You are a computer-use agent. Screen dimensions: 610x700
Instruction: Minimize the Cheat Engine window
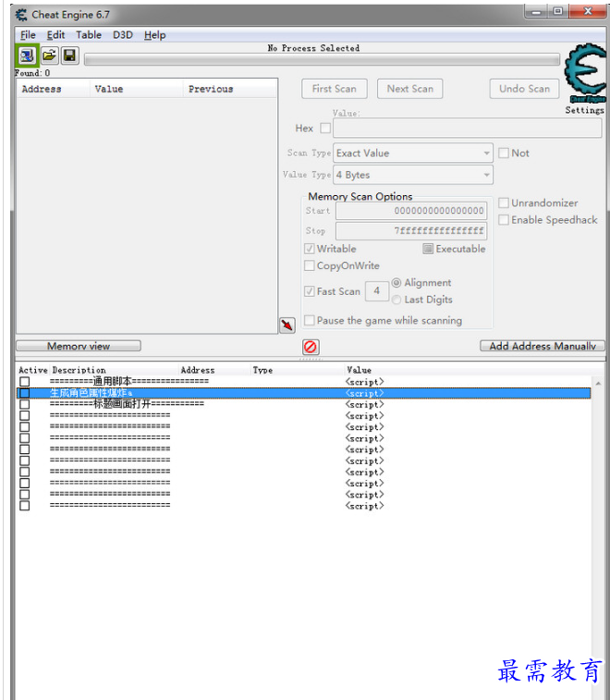point(536,12)
